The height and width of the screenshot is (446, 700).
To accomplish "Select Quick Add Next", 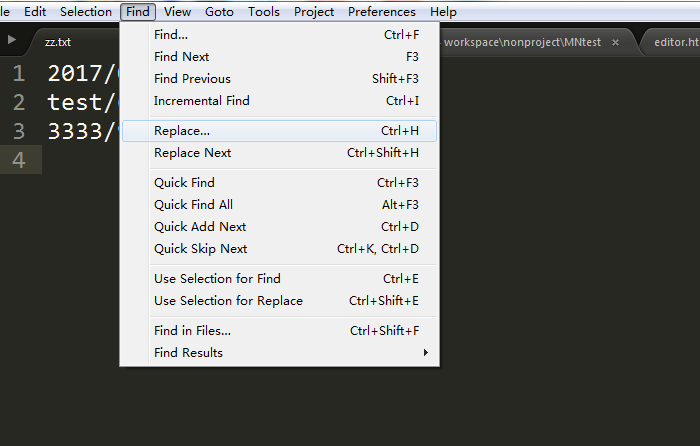I will tap(279, 226).
